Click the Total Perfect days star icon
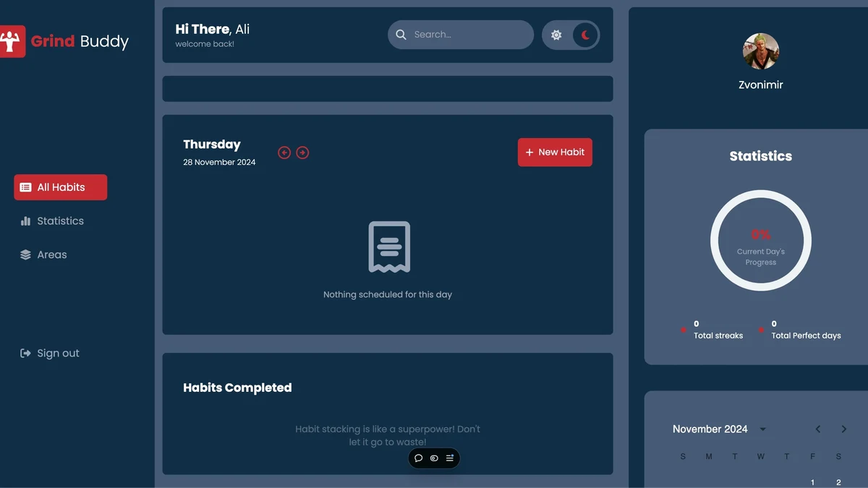Viewport: 868px width, 488px height. [x=761, y=330]
